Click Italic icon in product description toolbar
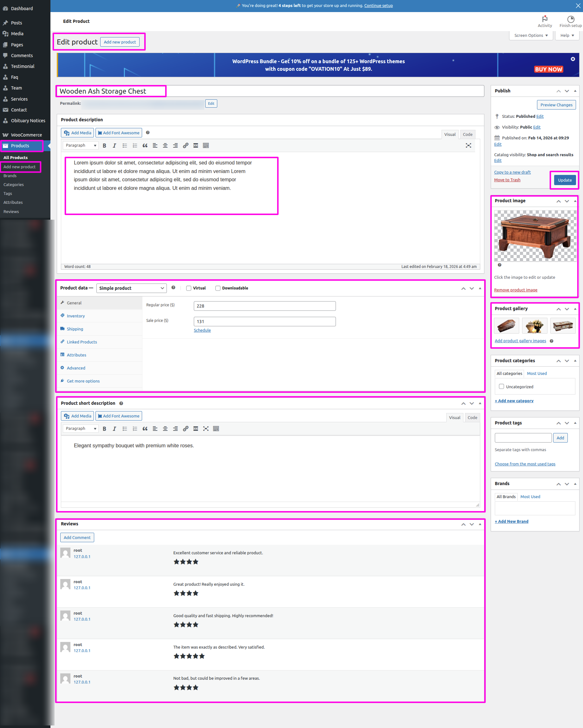This screenshot has width=583, height=728. pyautogui.click(x=115, y=145)
